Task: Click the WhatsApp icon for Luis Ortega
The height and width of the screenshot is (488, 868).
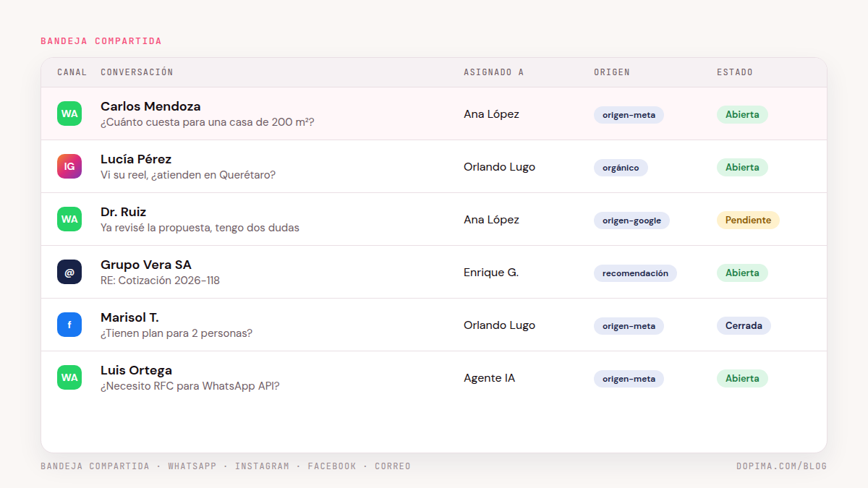Action: pos(69,377)
